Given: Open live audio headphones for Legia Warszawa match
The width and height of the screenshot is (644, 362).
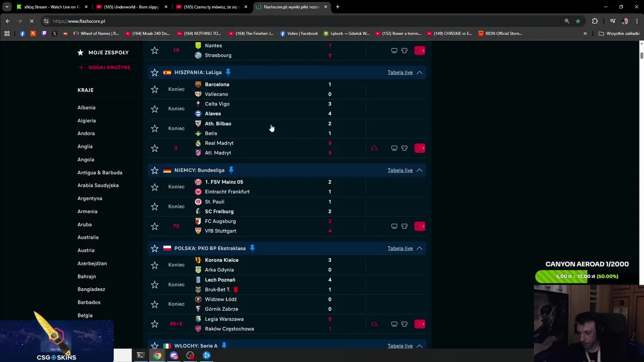Looking at the screenshot, I should (x=374, y=324).
